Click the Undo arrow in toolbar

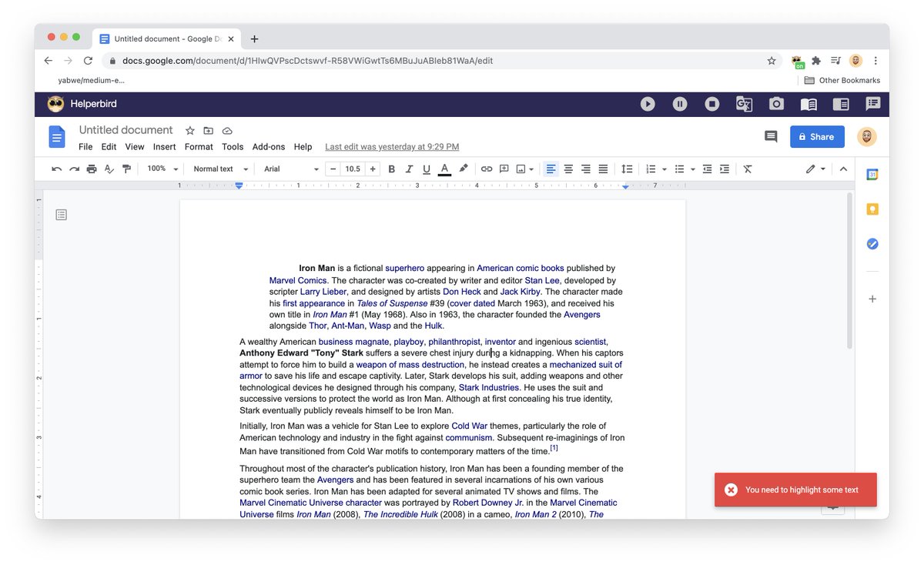57,169
